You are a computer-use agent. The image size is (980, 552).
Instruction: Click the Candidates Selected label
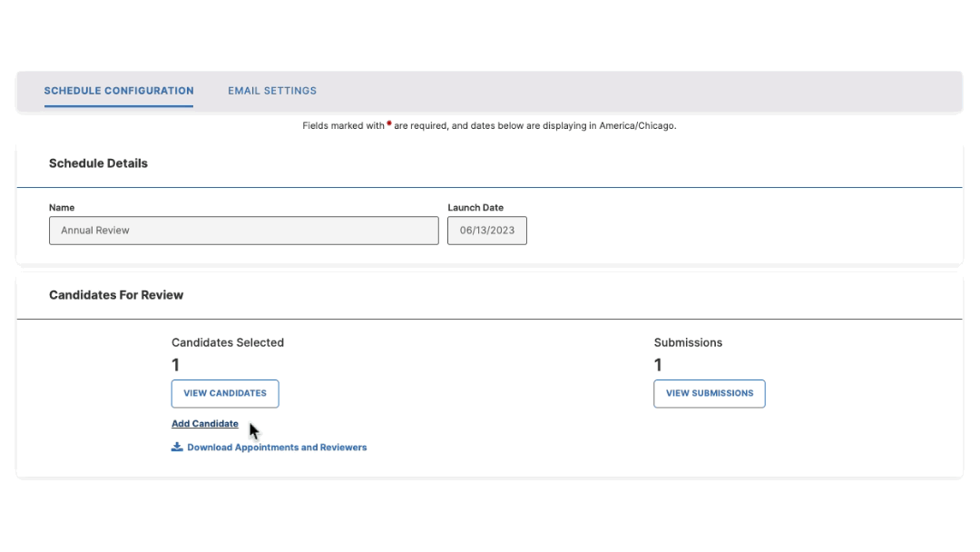(228, 342)
